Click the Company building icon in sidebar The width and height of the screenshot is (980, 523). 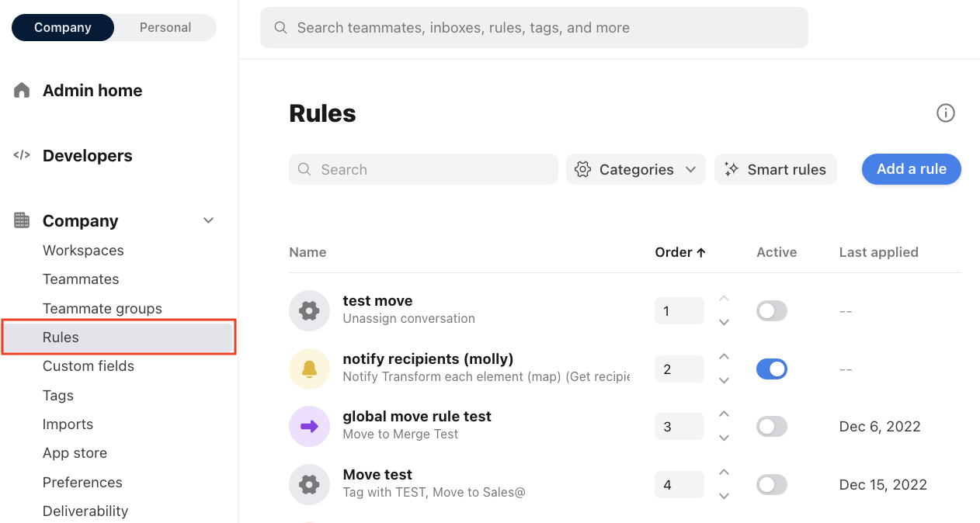coord(21,220)
